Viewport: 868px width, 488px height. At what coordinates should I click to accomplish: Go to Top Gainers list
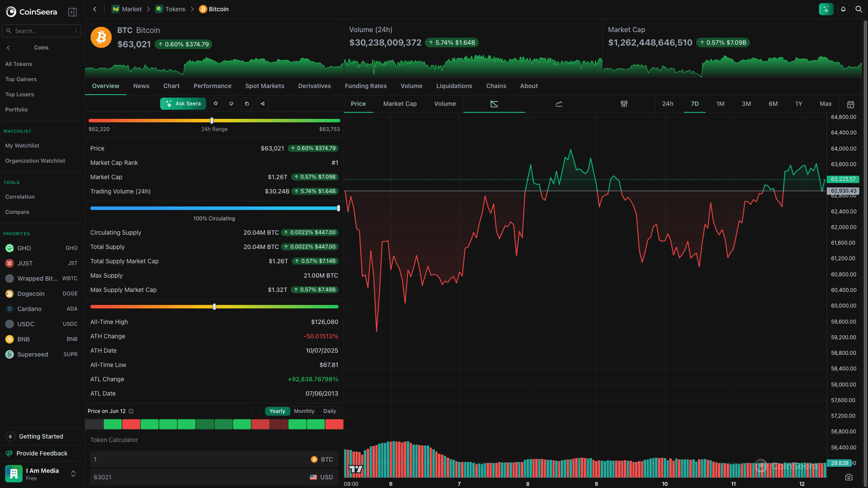click(21, 79)
